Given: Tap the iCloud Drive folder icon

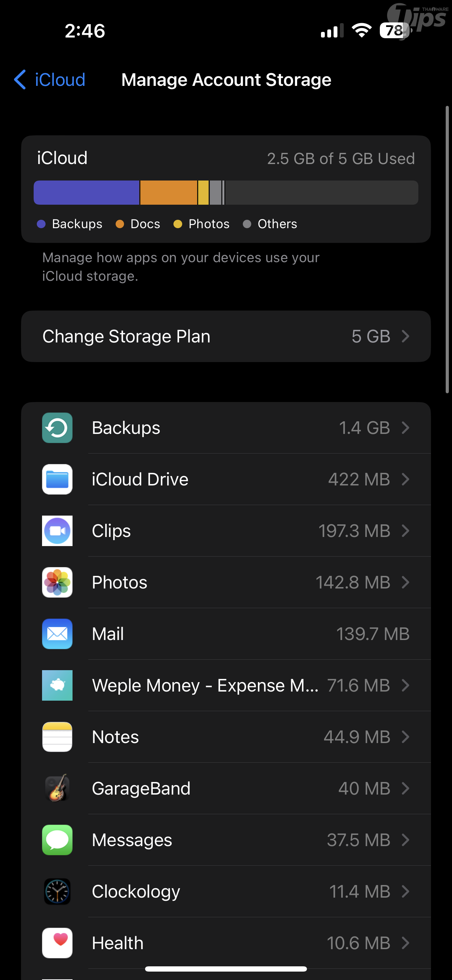Looking at the screenshot, I should (57, 479).
